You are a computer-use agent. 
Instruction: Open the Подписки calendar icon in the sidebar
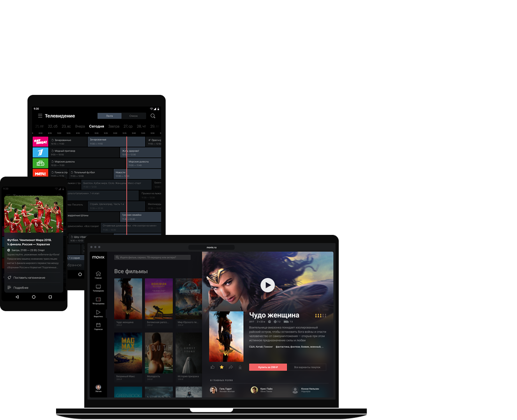tap(98, 325)
